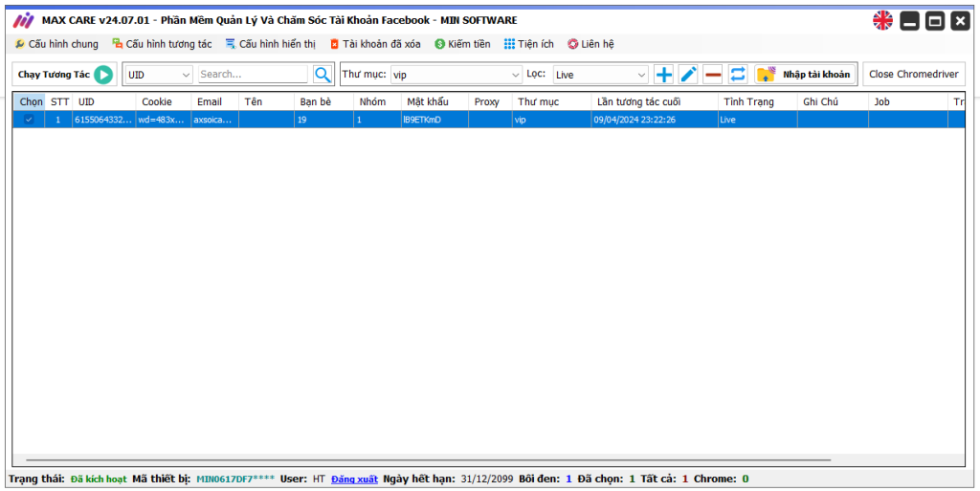Click the Nhóm column header
This screenshot has height=491, width=980.
pyautogui.click(x=377, y=101)
